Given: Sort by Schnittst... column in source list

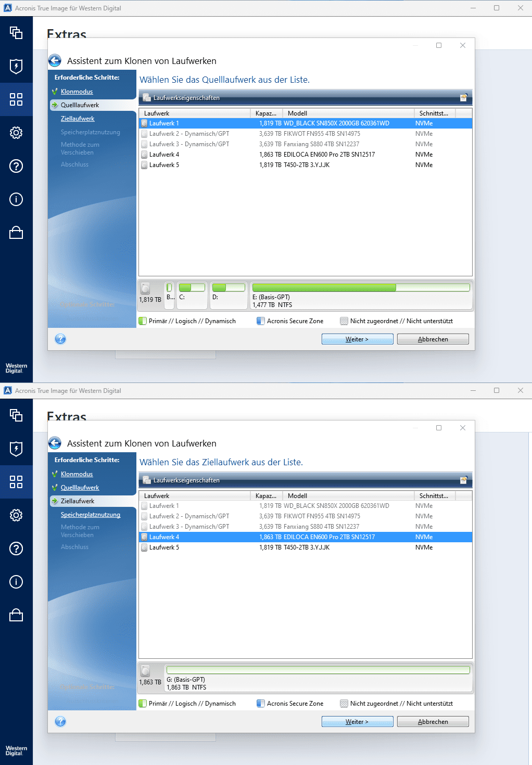Looking at the screenshot, I should (435, 113).
